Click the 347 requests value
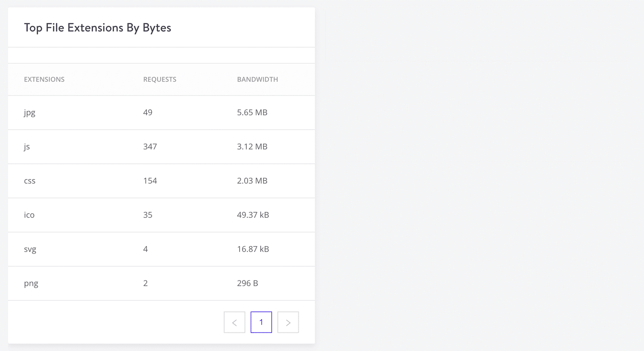Image resolution: width=644 pixels, height=351 pixels. click(150, 147)
